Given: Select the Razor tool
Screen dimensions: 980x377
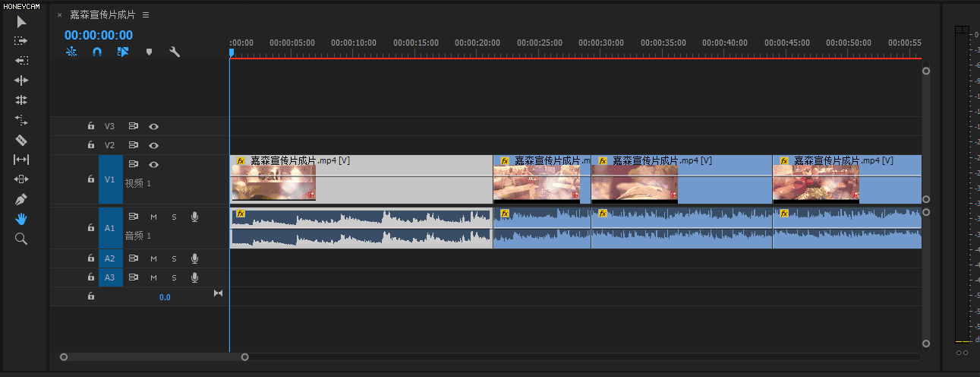Looking at the screenshot, I should [x=21, y=140].
